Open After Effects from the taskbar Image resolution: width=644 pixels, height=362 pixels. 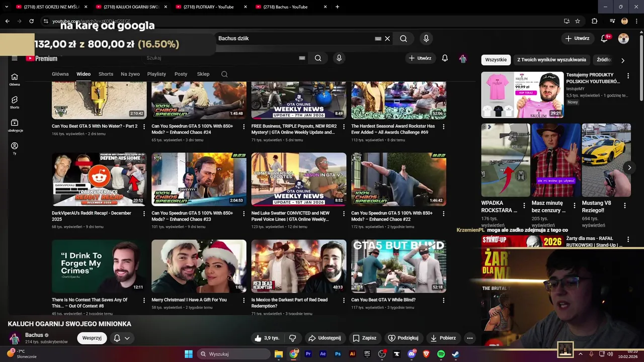pyautogui.click(x=323, y=354)
